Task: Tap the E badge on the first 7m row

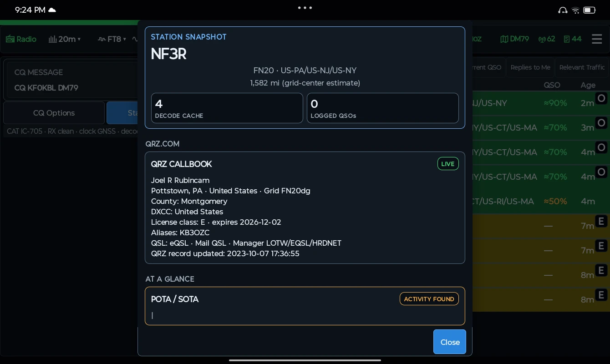Action: tap(601, 221)
